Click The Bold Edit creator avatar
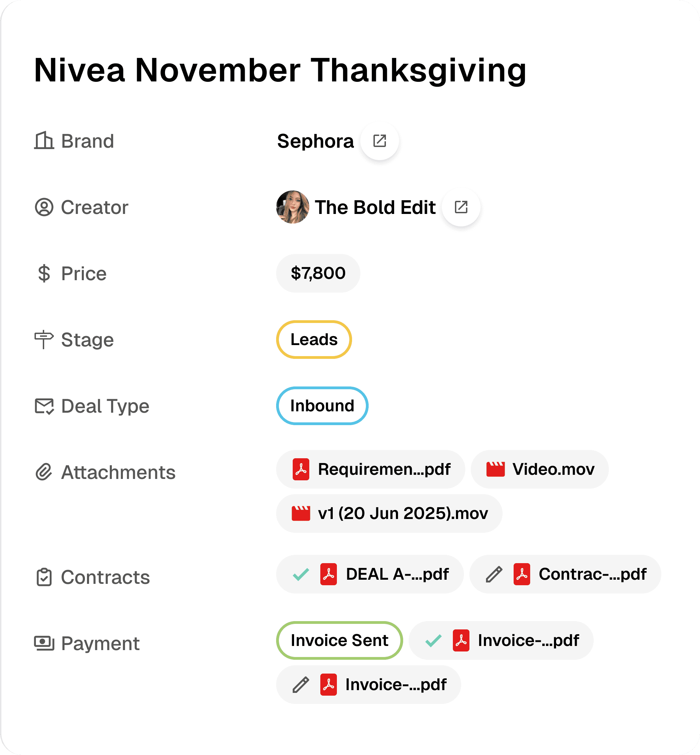Viewport: 700px width, 755px height. pos(292,207)
